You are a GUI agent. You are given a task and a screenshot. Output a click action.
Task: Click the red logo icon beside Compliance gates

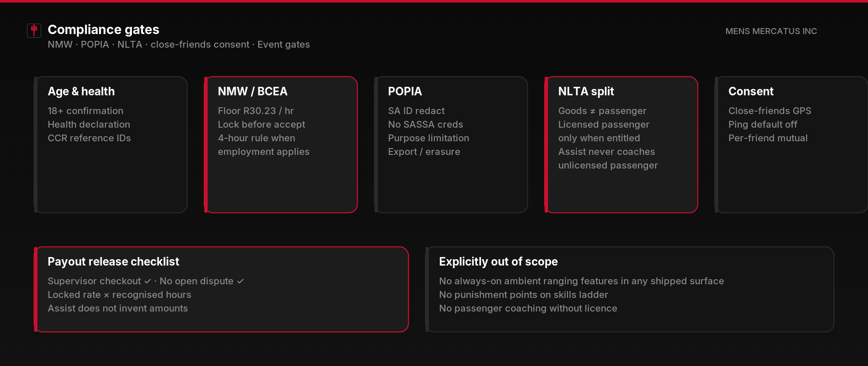pyautogui.click(x=34, y=30)
